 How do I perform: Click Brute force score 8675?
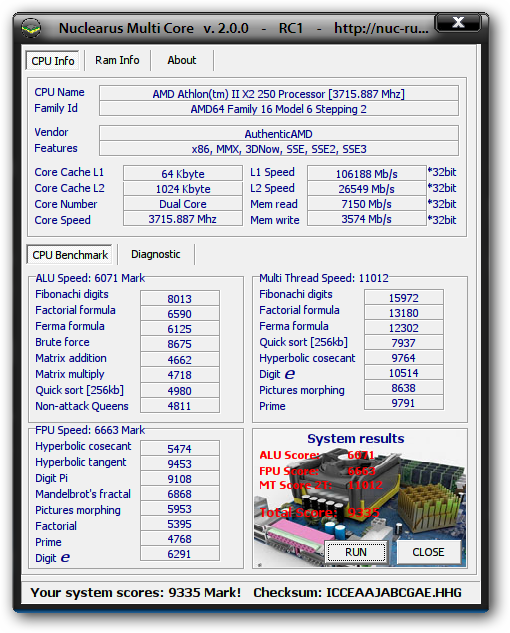tap(180, 344)
